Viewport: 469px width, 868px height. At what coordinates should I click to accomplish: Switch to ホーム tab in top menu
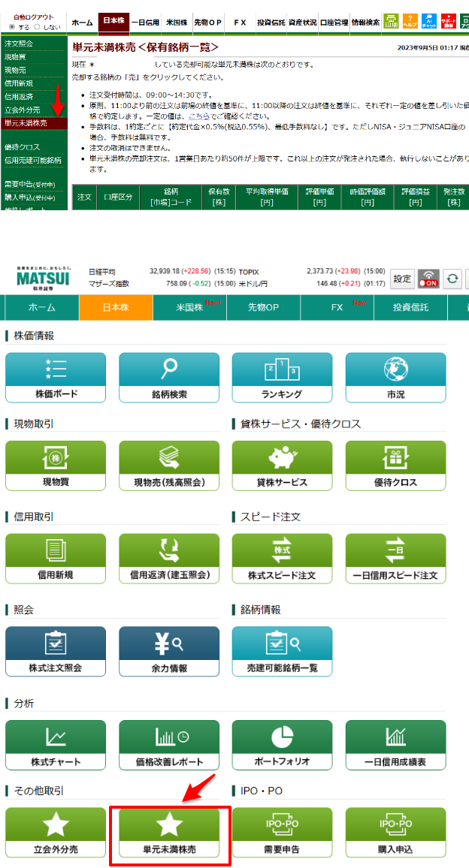click(x=82, y=23)
